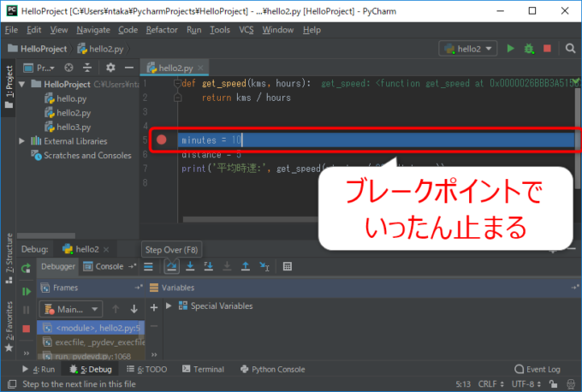This screenshot has width=582, height=392.
Task: Toggle tool window quick access icon
Action: (12, 384)
